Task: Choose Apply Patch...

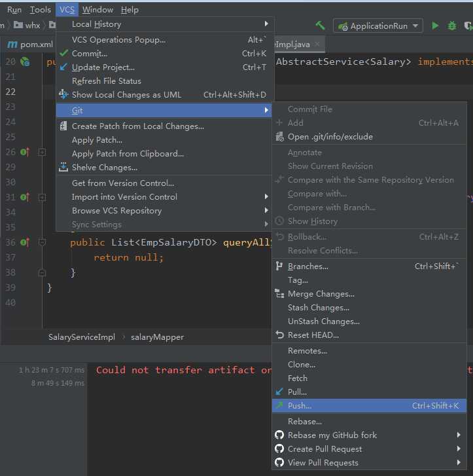Action: coord(165,140)
